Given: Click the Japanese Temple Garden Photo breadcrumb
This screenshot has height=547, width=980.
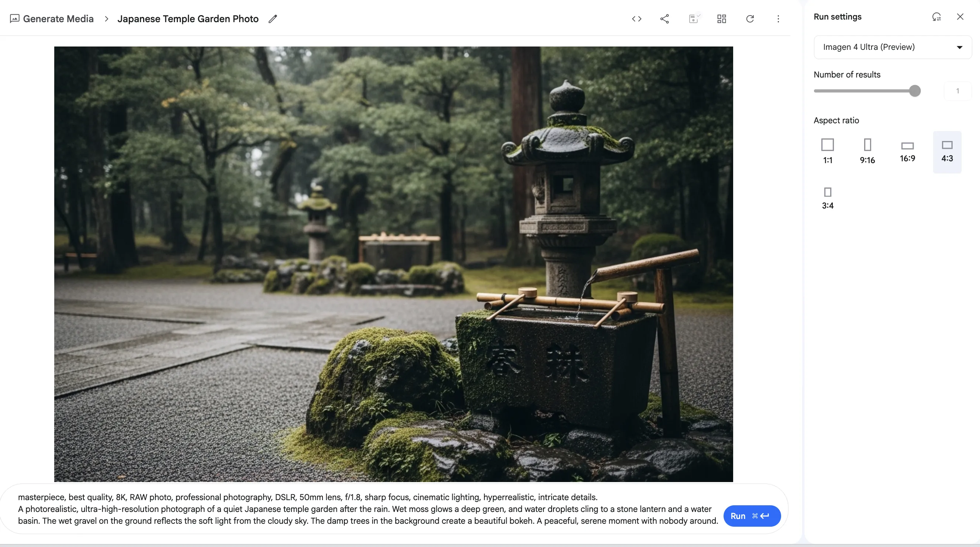Looking at the screenshot, I should point(187,18).
